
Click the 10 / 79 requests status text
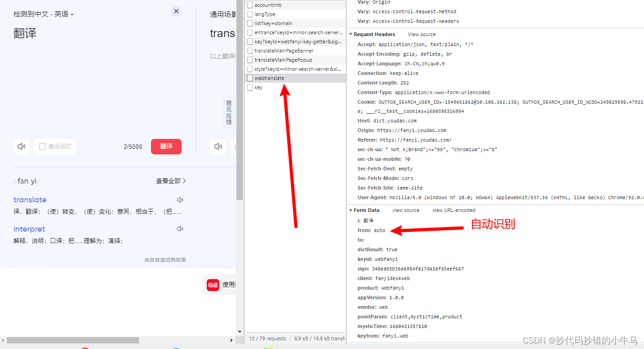click(x=268, y=338)
